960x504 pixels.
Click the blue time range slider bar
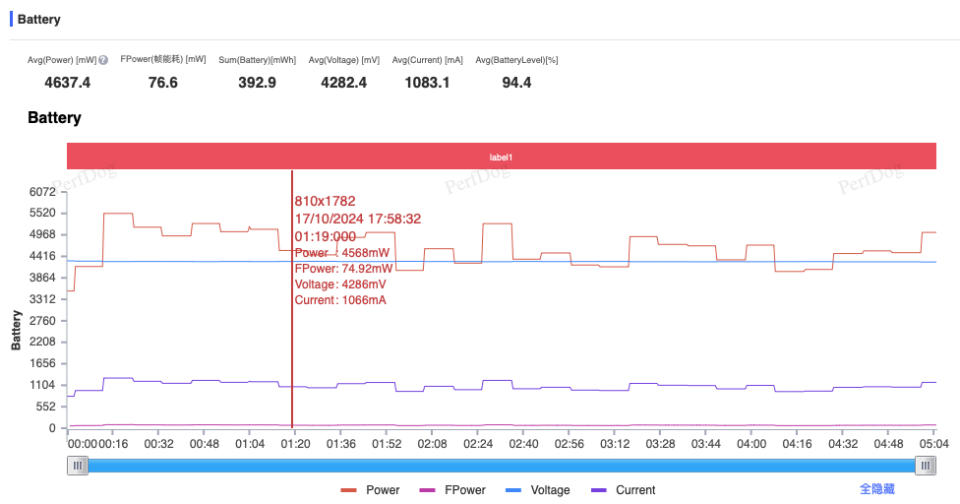[501, 466]
